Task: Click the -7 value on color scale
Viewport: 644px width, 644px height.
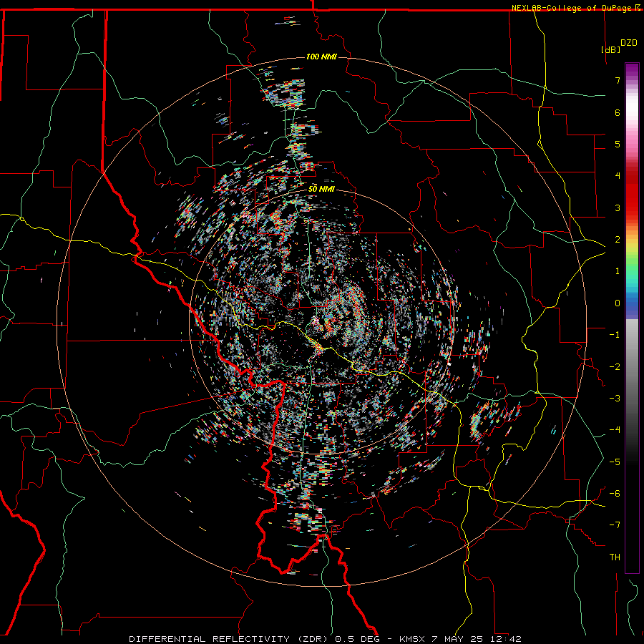Action: pyautogui.click(x=615, y=525)
